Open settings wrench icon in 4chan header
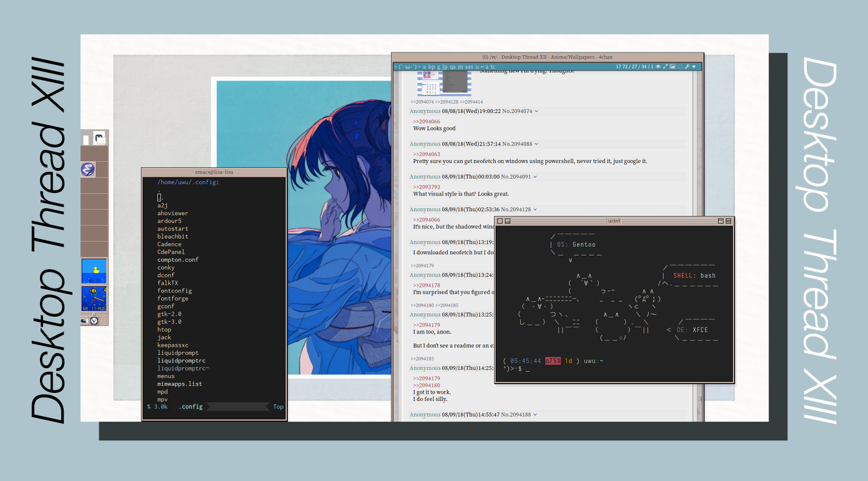This screenshot has height=481, width=868. click(687, 66)
